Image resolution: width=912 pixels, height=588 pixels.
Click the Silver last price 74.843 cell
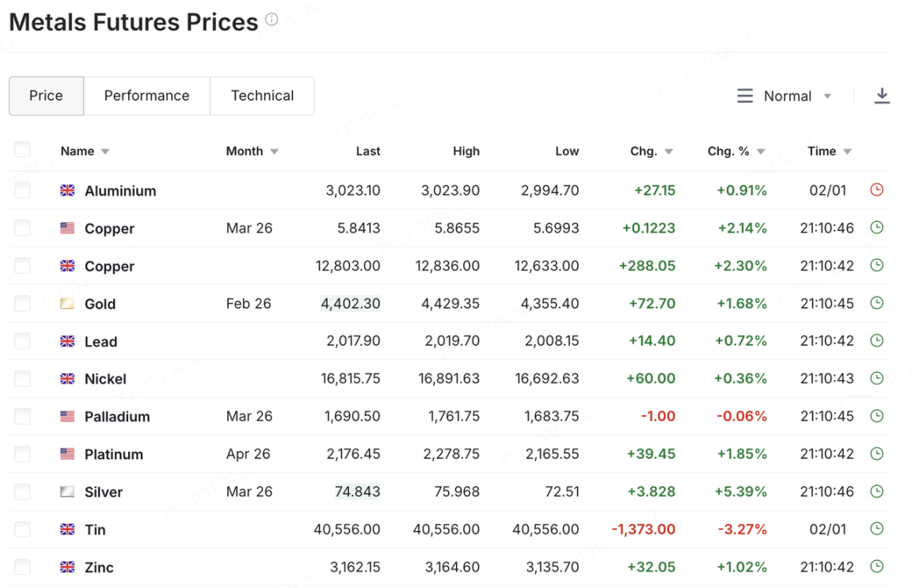(x=357, y=491)
